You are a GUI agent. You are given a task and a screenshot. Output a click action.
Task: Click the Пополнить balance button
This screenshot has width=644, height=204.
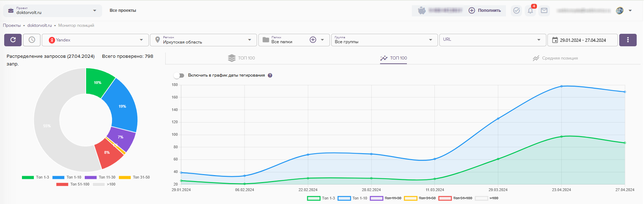coord(485,10)
